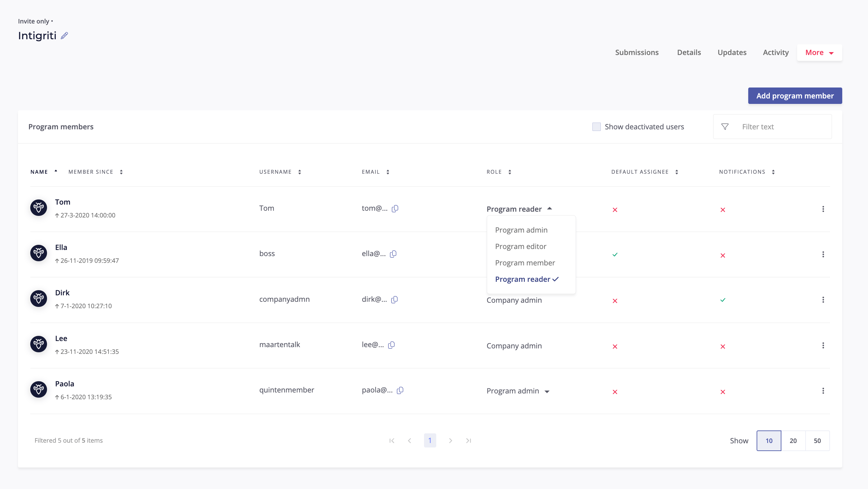Viewport: 868px width, 489px height.
Task: Open the three-dot menu for Ella
Action: (823, 254)
